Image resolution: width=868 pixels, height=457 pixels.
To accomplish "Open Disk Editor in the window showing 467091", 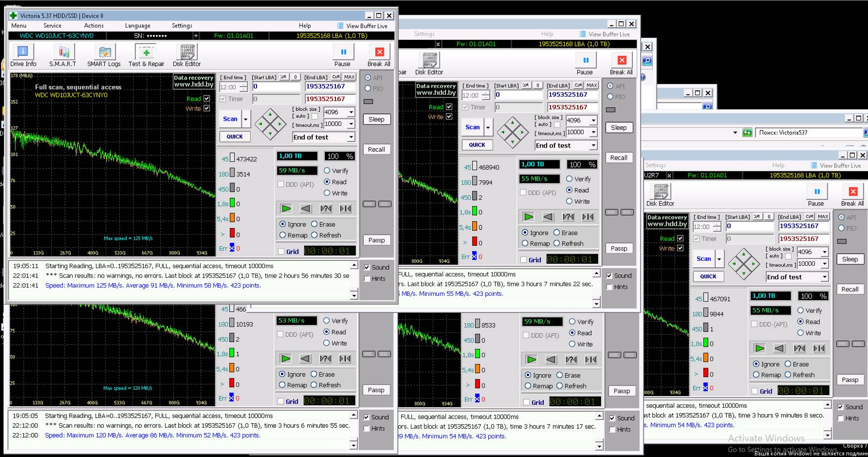I will (660, 195).
